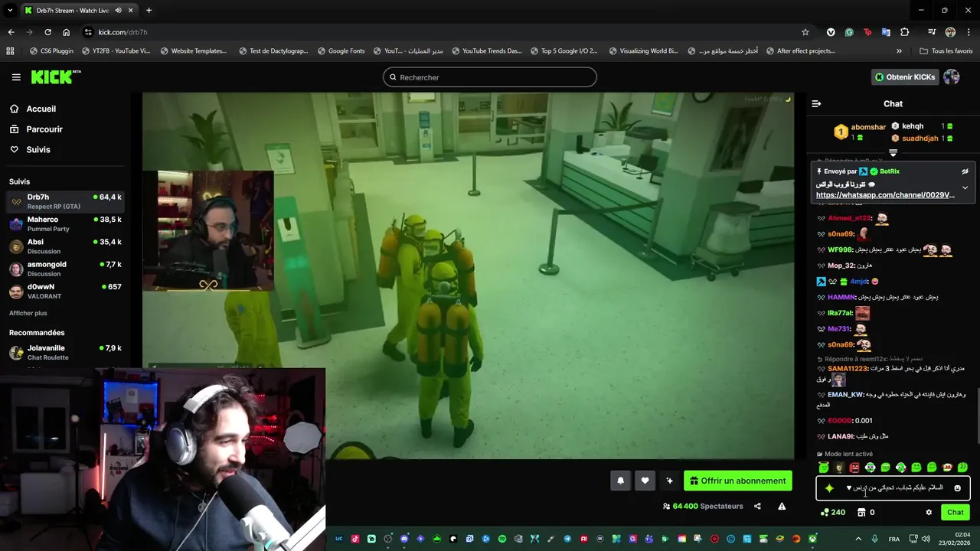Click Obtenir KICKs button
The image size is (980, 551).
[x=904, y=77]
